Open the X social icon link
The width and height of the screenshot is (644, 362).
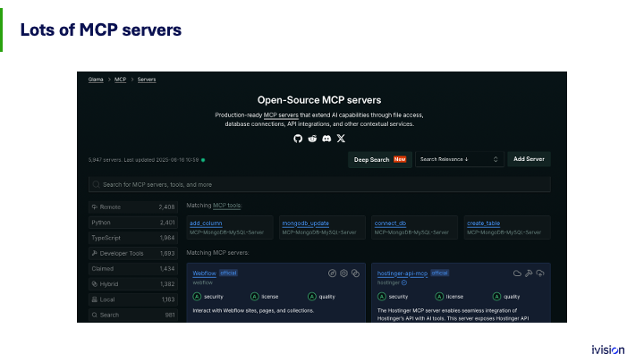[x=341, y=139]
